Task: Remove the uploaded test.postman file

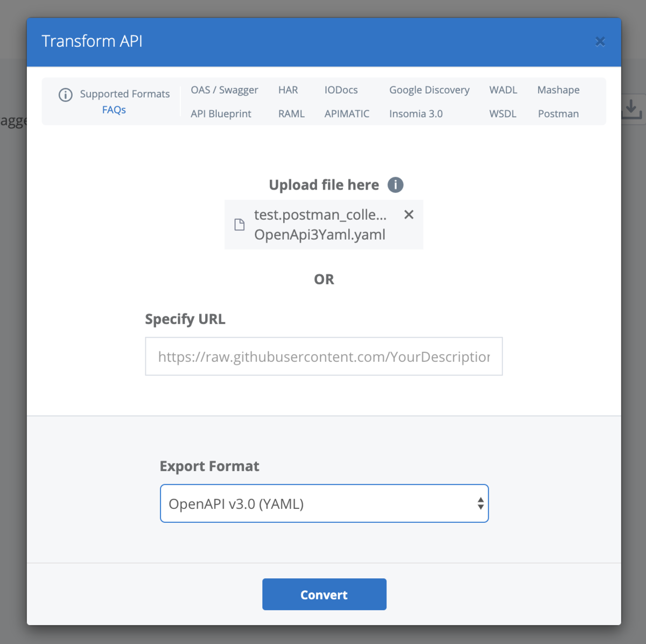Action: tap(409, 214)
